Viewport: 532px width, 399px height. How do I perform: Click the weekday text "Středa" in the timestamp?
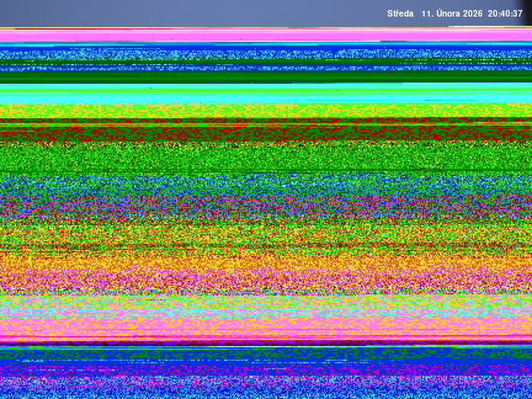(x=400, y=13)
